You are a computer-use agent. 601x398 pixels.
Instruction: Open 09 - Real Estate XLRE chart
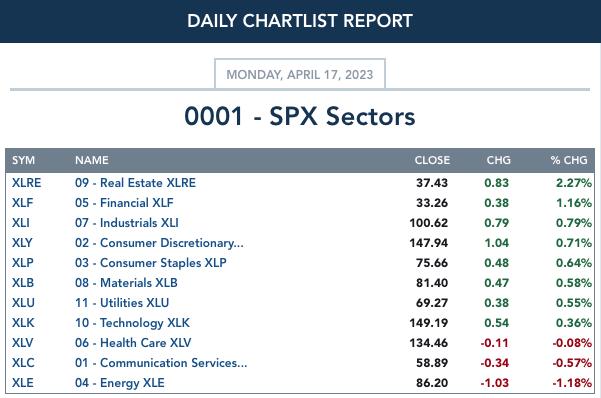[135, 183]
